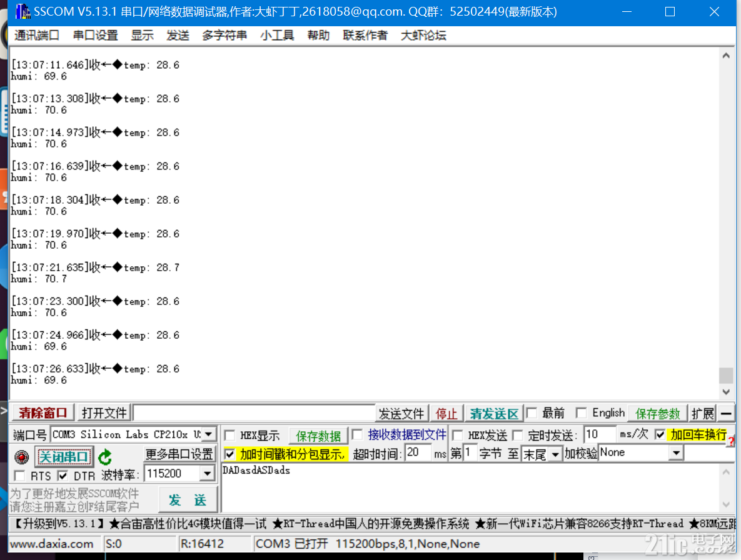Image resolution: width=741 pixels, height=560 pixels.
Task: Click the 打开文件 button
Action: coord(104,413)
